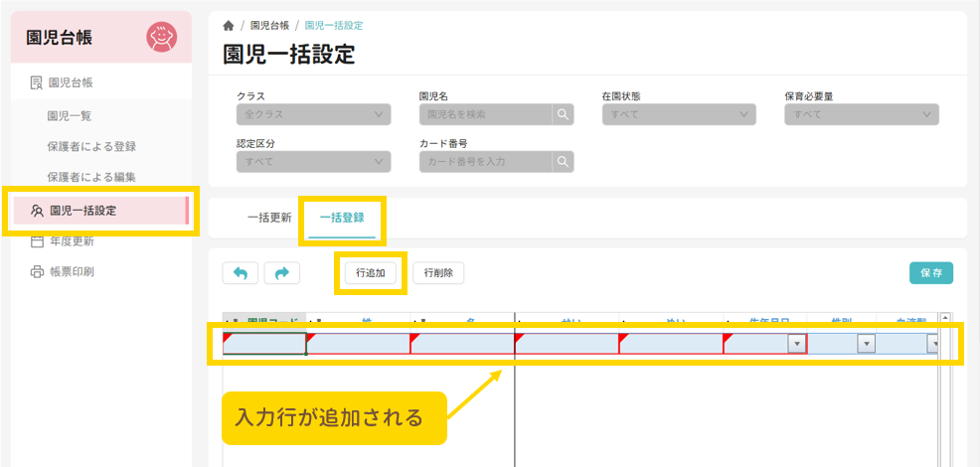Switch to the 一括更新 tab
980x467 pixels.
269,218
